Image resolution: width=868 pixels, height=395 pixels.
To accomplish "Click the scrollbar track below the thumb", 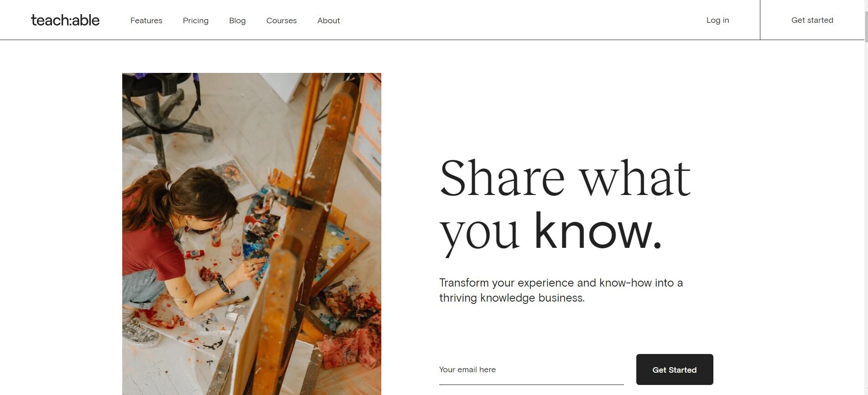I will [x=866, y=219].
